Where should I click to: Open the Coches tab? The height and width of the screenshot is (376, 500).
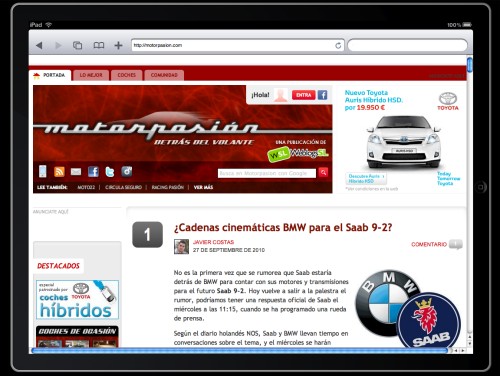127,75
